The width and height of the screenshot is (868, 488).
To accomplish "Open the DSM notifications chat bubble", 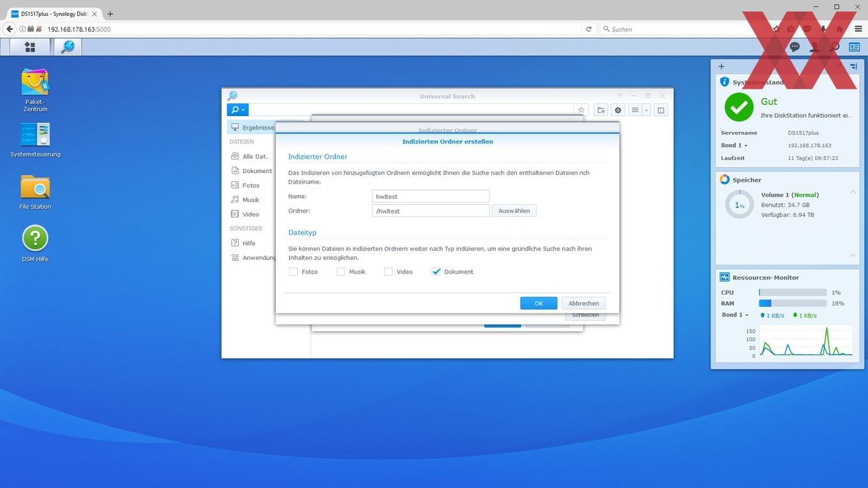I will pyautogui.click(x=795, y=47).
